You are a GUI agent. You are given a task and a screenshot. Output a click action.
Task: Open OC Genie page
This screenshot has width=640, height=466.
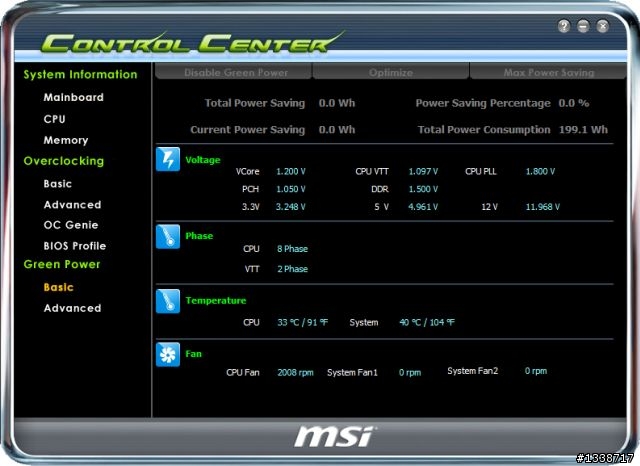click(71, 225)
